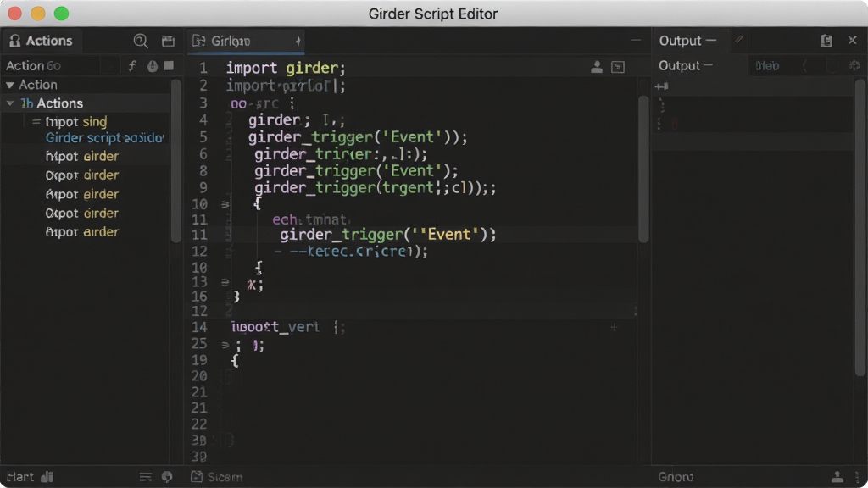Viewport: 868px width, 488px height.
Task: Click the yellow minimize window button
Action: [37, 14]
